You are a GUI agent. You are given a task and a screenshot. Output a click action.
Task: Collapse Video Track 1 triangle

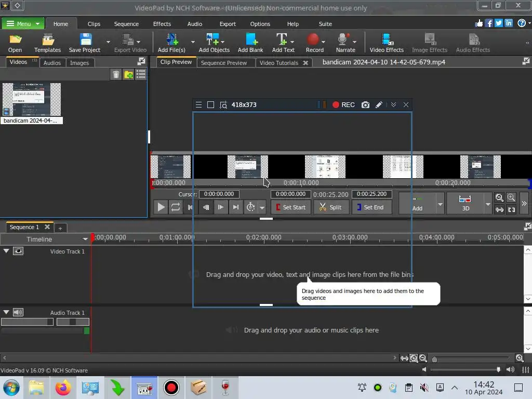(x=6, y=251)
